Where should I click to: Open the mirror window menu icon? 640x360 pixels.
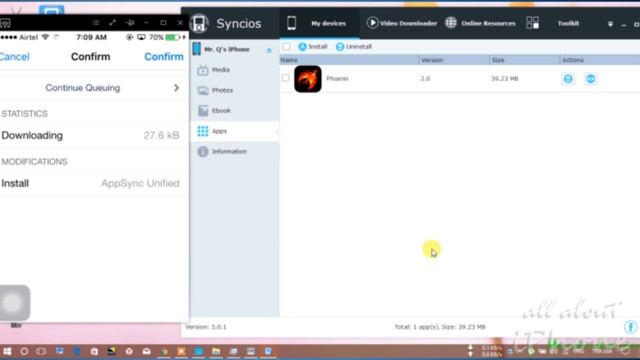(96, 23)
